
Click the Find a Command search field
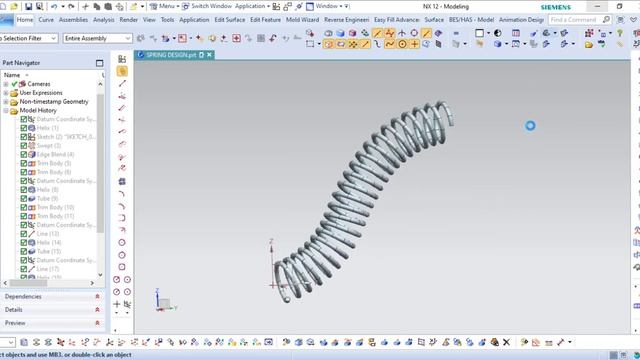(x=579, y=20)
